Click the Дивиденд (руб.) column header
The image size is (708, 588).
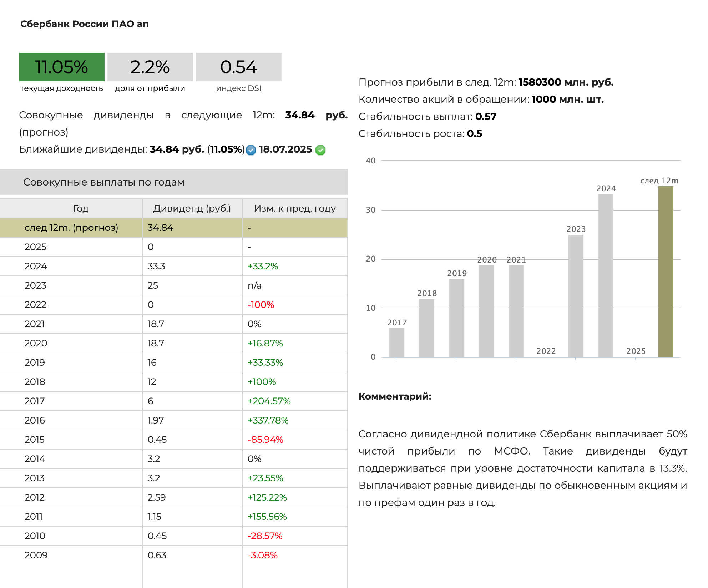click(x=192, y=208)
